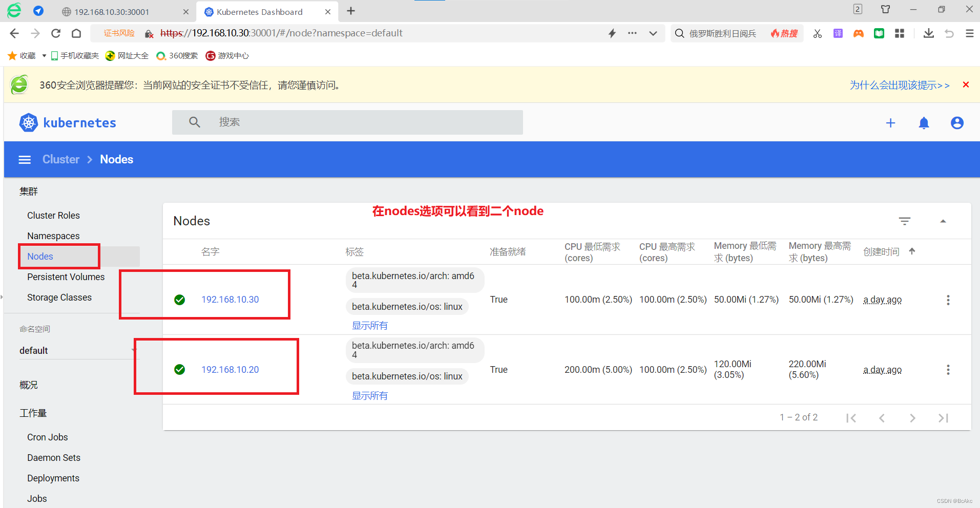Image resolution: width=980 pixels, height=508 pixels.
Task: Click the scissors screenshot tool icon
Action: click(818, 33)
